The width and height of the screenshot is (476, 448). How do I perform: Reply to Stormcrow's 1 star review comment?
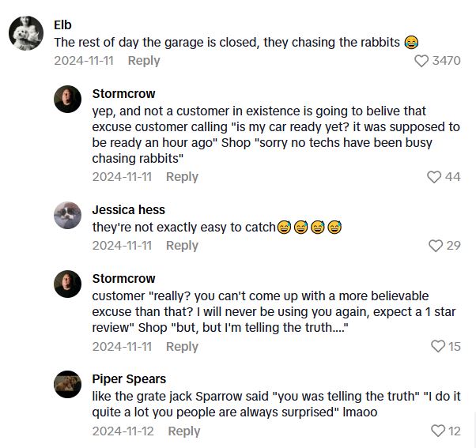[x=182, y=346]
